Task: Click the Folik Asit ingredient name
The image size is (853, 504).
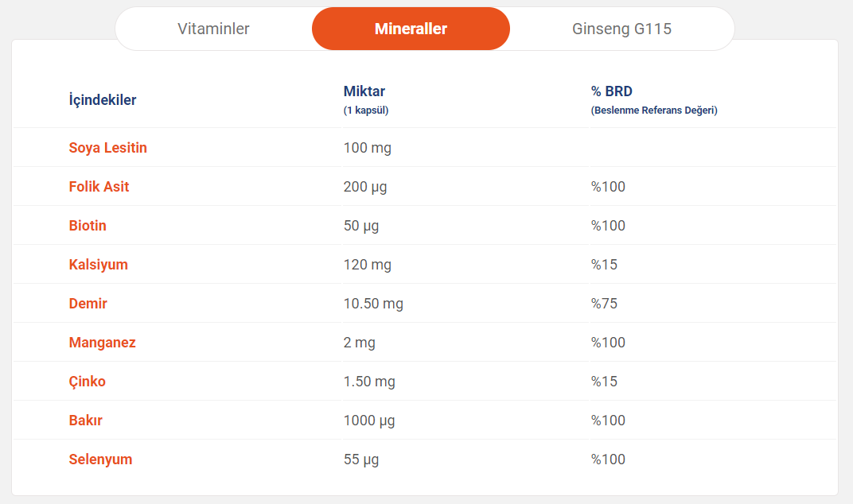Action: pos(99,187)
